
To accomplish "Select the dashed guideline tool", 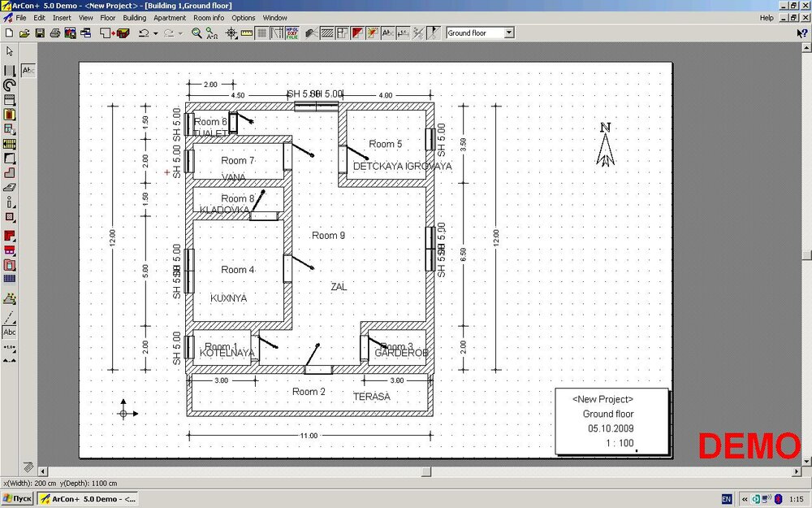I will pos(9,317).
